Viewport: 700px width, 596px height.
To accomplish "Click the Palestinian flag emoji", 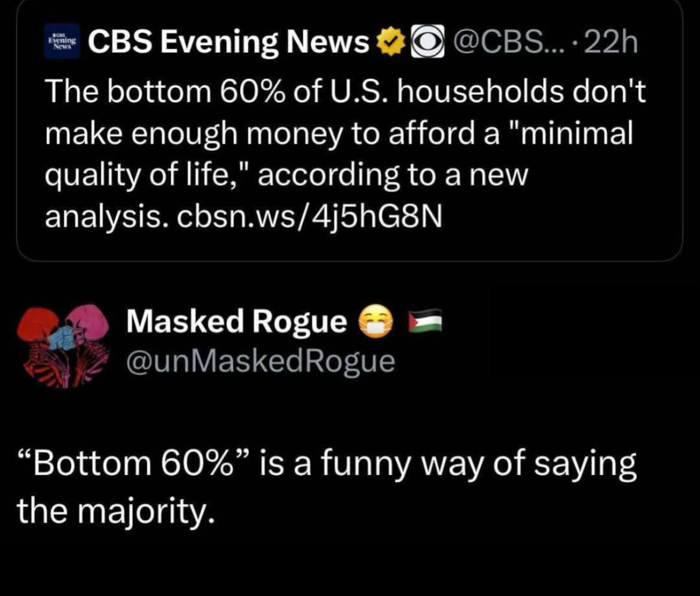I will (x=426, y=321).
